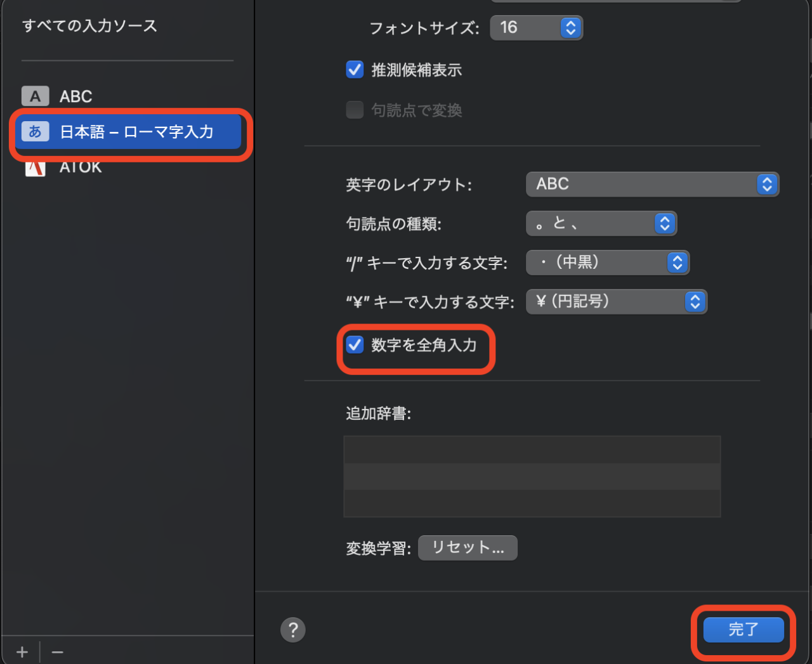The image size is (812, 664).
Task: Click the 英字のレイアウト chevron arrows icon
Action: 767,184
